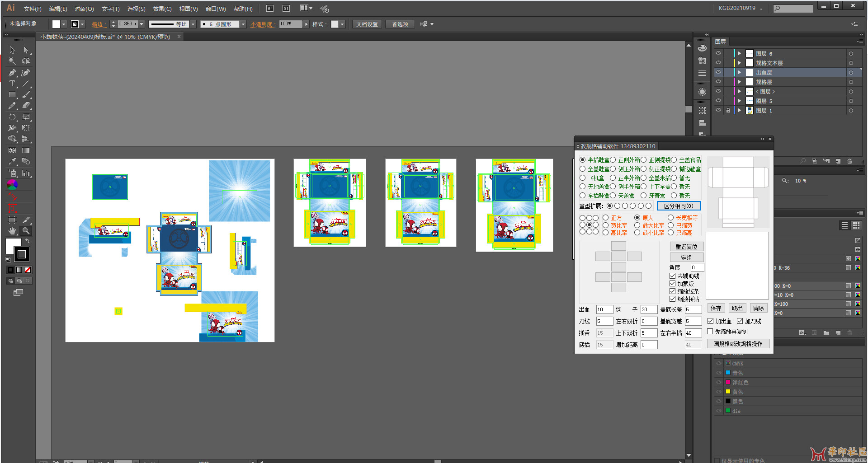Select the Column Graph tool
The width and height of the screenshot is (868, 463).
click(26, 173)
